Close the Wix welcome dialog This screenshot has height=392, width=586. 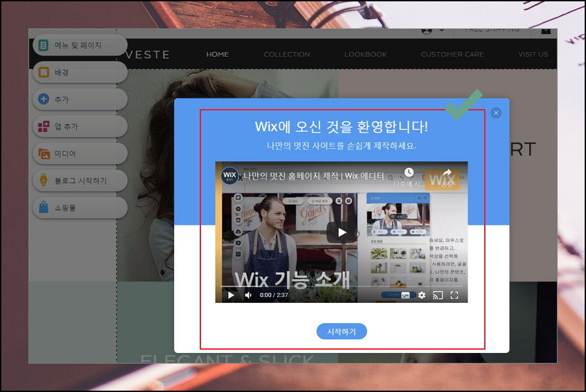pyautogui.click(x=496, y=113)
